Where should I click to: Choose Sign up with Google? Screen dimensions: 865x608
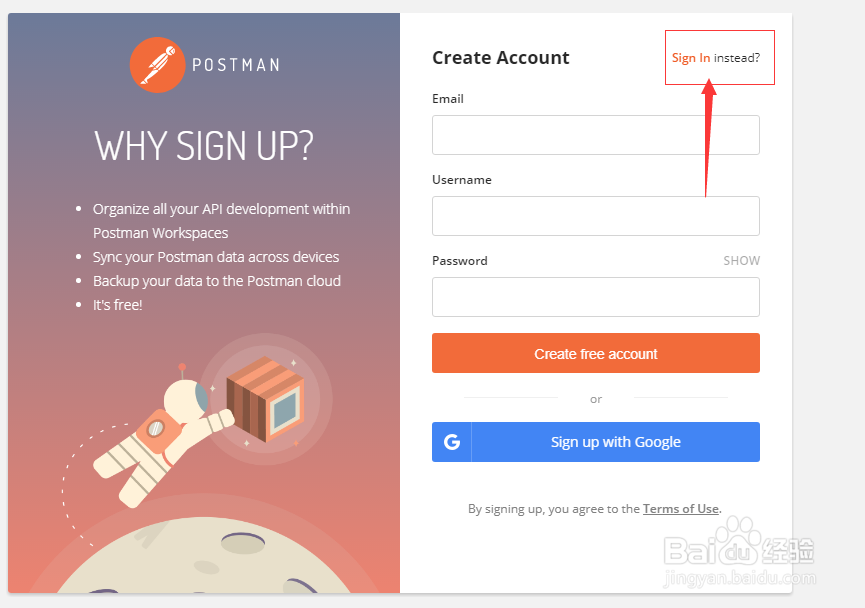[615, 442]
